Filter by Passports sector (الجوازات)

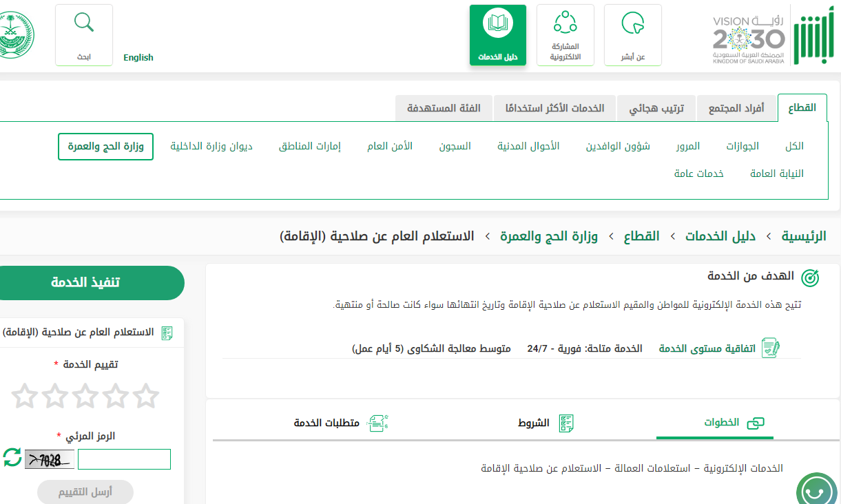pos(743,146)
